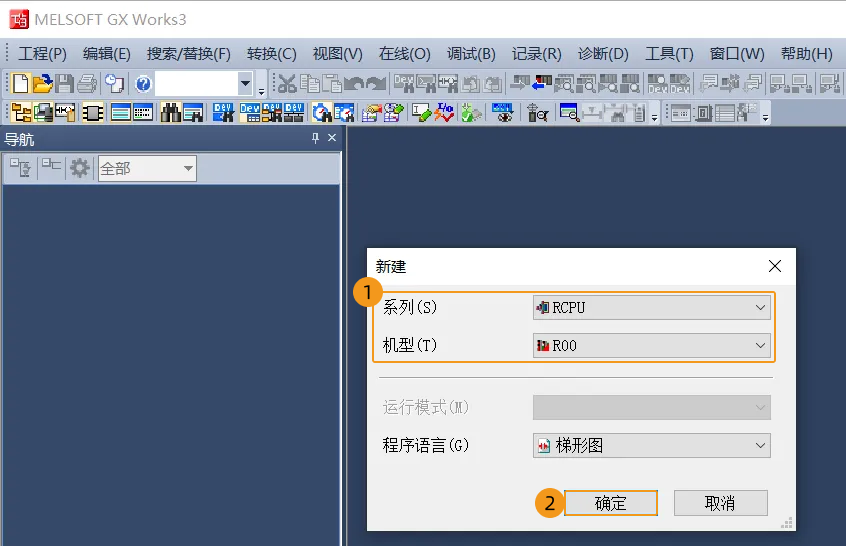The height and width of the screenshot is (546, 846).
Task: Click the Write to PLC arrow icon
Action: pos(519,83)
